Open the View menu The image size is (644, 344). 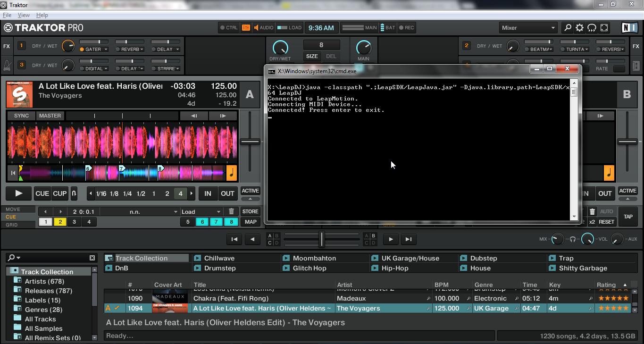click(x=24, y=15)
